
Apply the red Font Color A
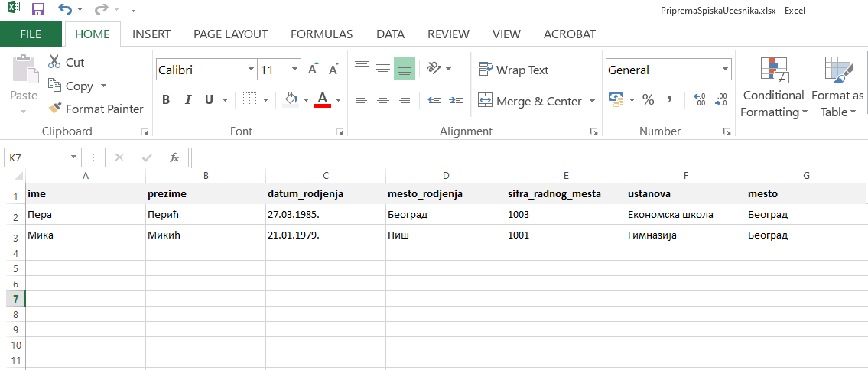click(323, 99)
